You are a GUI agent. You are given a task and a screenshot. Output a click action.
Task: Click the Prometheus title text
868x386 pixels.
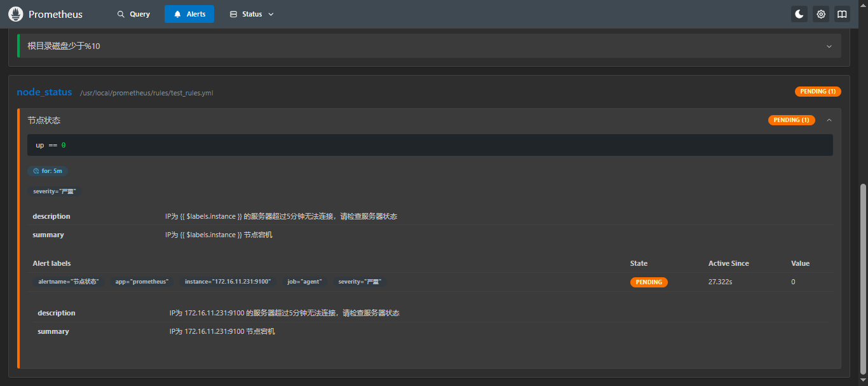(x=55, y=14)
